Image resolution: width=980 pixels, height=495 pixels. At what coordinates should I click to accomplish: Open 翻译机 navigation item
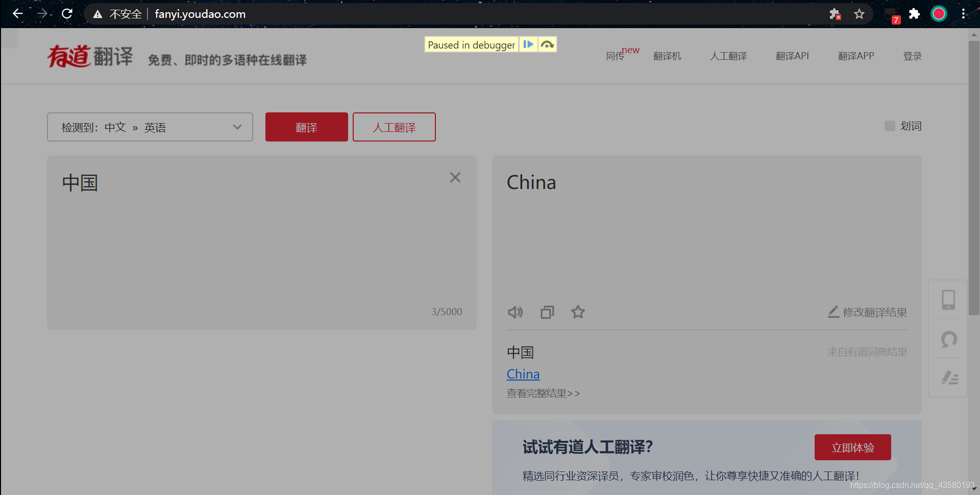(667, 56)
